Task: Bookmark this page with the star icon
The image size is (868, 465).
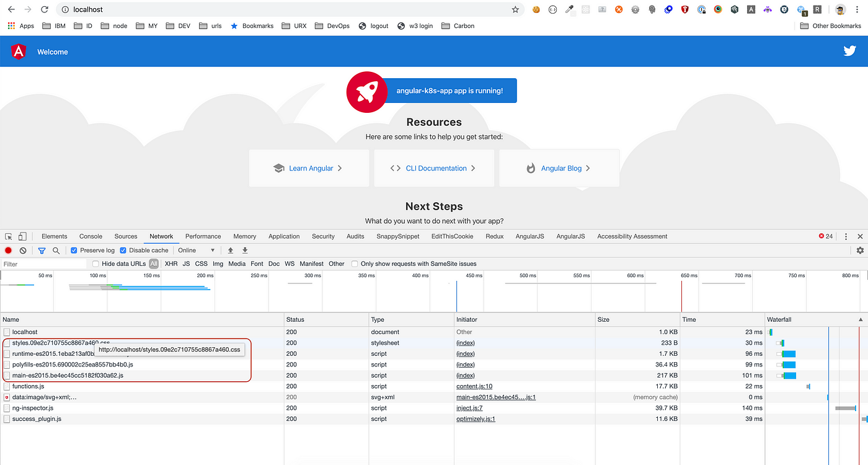Action: point(515,9)
